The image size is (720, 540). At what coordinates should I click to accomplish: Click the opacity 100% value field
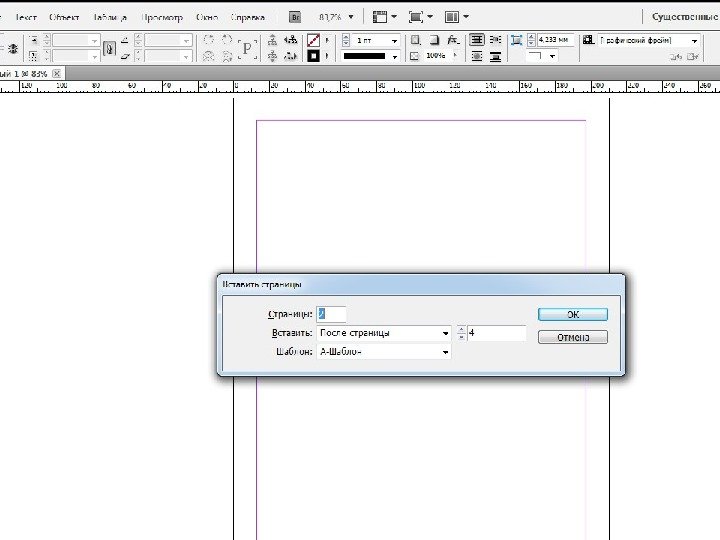click(436, 56)
